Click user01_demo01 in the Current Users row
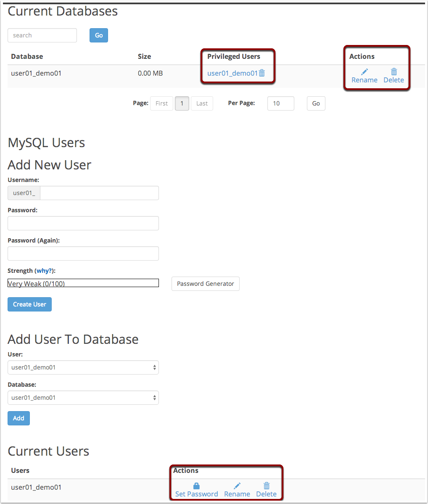Viewport: 428px width, 504px height. [x=36, y=487]
